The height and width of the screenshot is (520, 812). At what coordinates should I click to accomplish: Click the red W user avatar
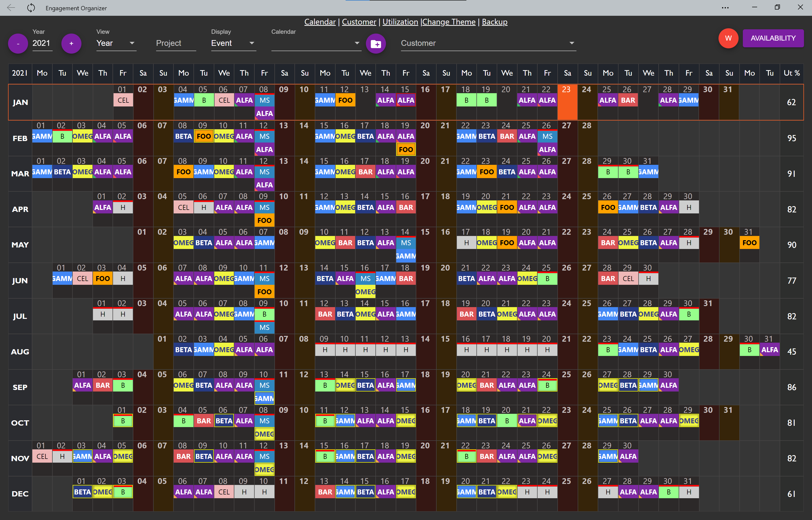pyautogui.click(x=728, y=38)
